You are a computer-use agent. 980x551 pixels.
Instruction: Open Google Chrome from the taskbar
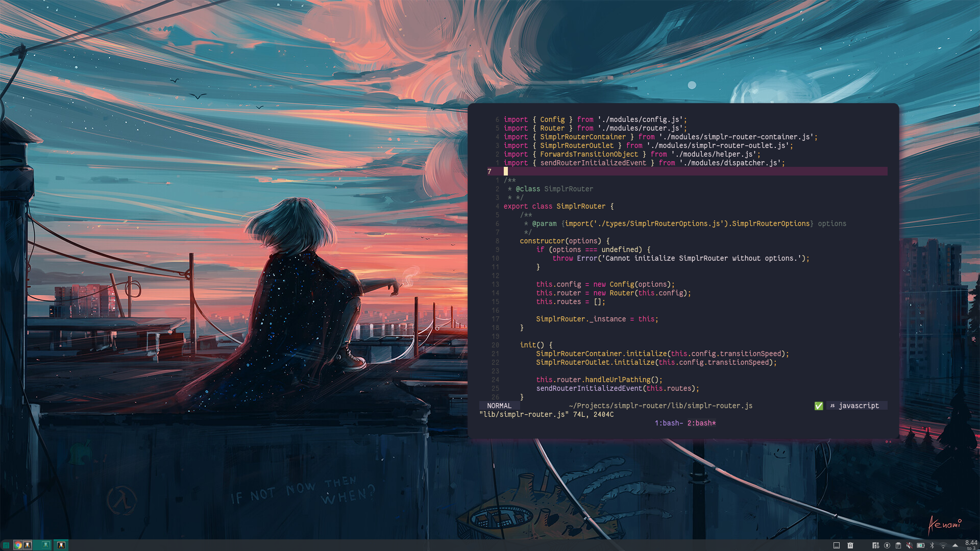coord(18,545)
